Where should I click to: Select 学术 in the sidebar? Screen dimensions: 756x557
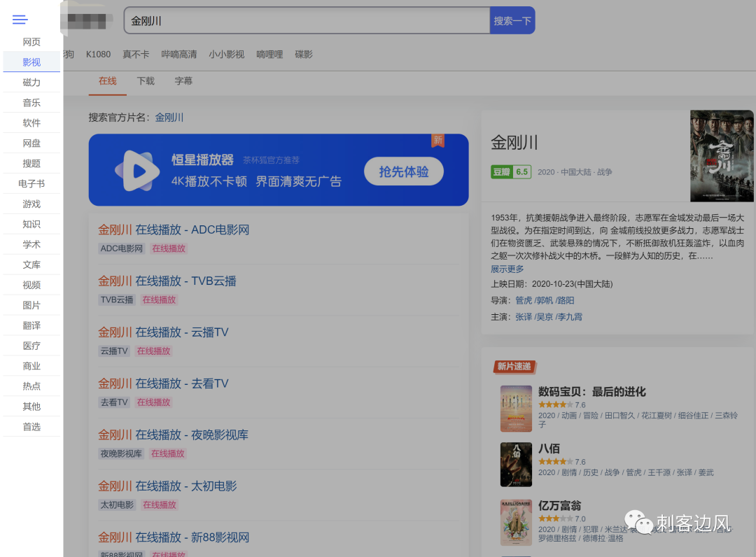click(x=31, y=244)
